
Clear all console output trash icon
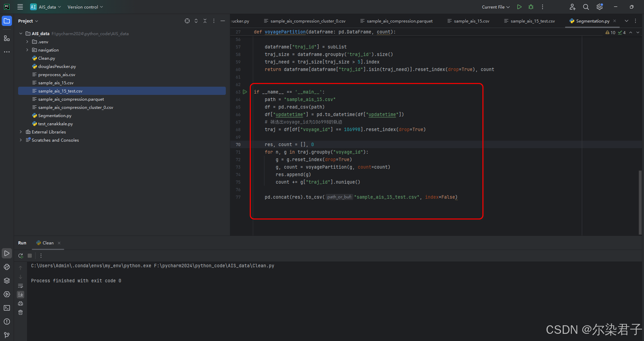(x=20, y=312)
